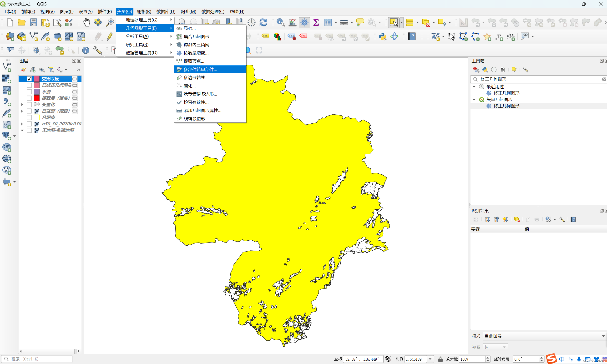Select the Identify Features tool
The image size is (607, 364).
click(281, 23)
